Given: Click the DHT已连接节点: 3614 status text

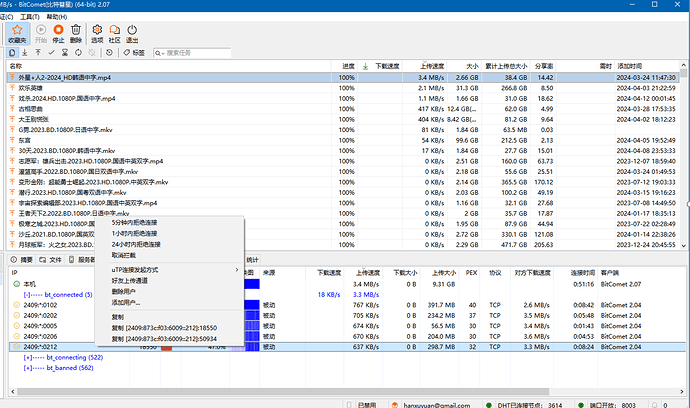Looking at the screenshot, I should [530, 405].
